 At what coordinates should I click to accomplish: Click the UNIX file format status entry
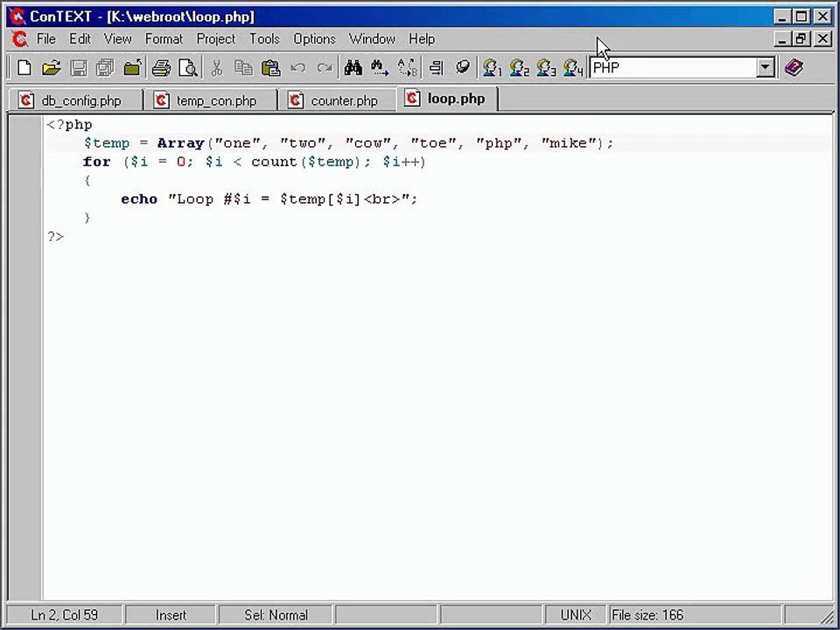[x=576, y=614]
